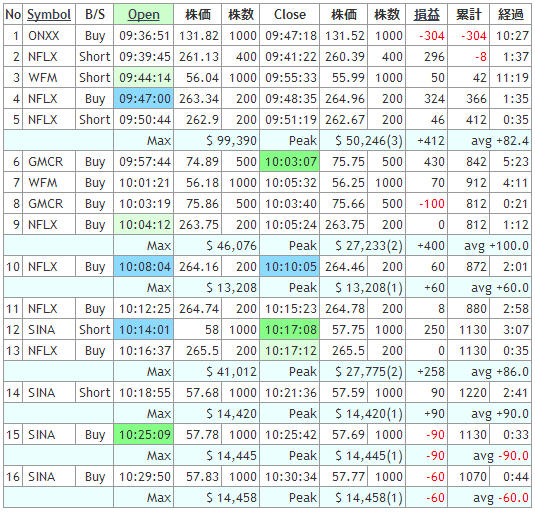Image resolution: width=535 pixels, height=512 pixels.
Task: Click the No column header
Action: [13, 15]
